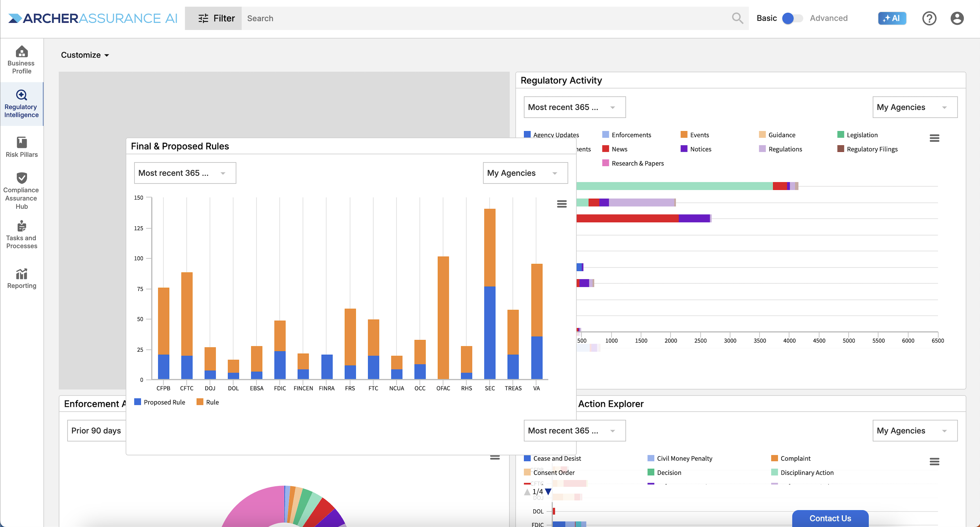This screenshot has width=980, height=527.
Task: Click the VA bar in rules chart
Action: coord(536,321)
